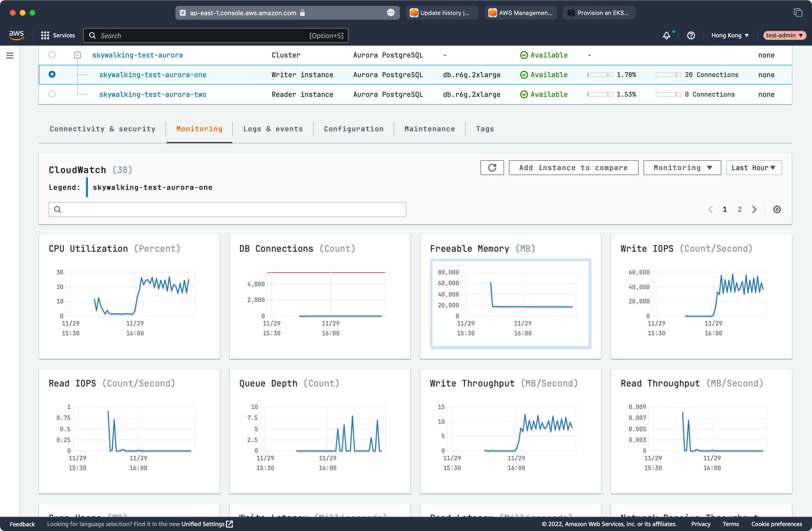Open the Hong Kong region dropdown
The image size is (812, 531).
(x=730, y=35)
